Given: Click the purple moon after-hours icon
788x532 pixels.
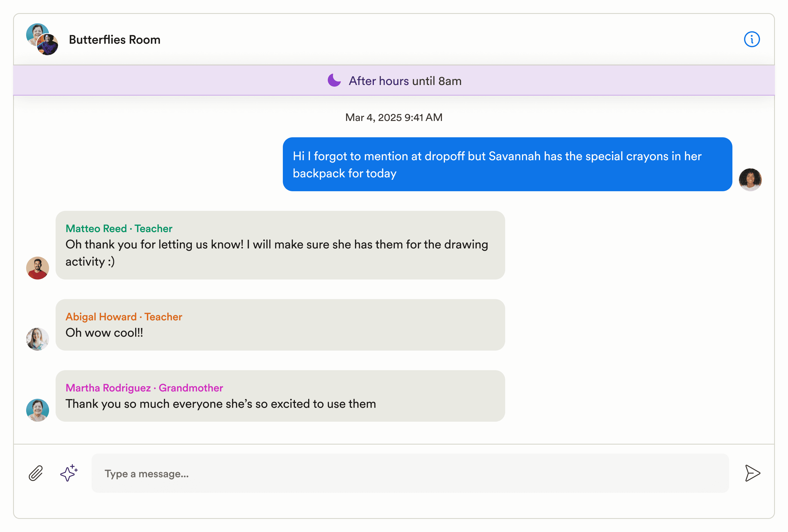Looking at the screenshot, I should coord(334,80).
